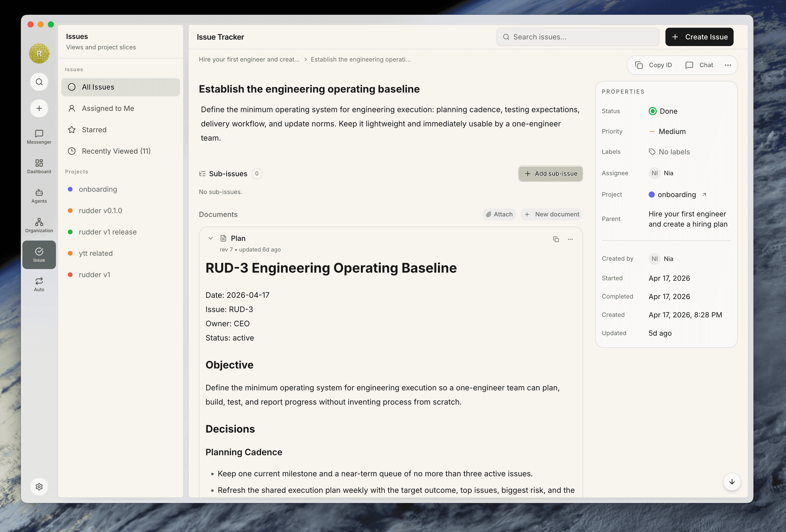The width and height of the screenshot is (786, 532).
Task: Open the Auto section
Action: coord(39,284)
